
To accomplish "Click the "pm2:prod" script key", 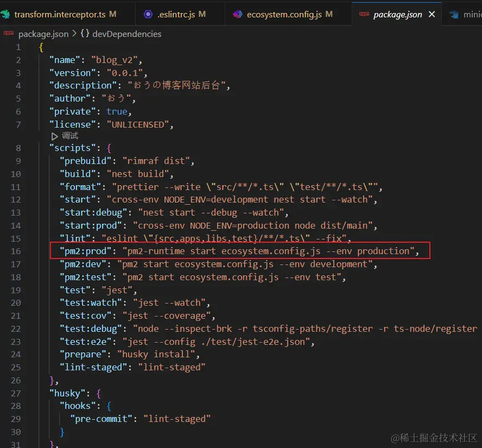I will coord(85,251).
